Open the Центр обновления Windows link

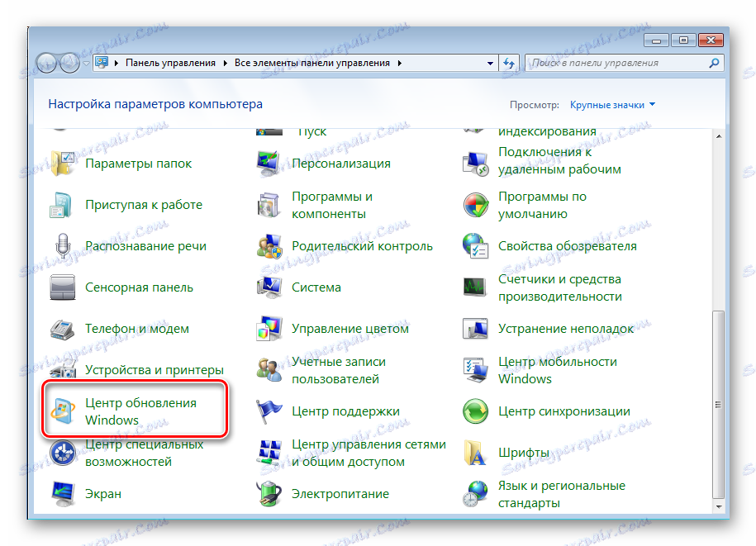[140, 411]
